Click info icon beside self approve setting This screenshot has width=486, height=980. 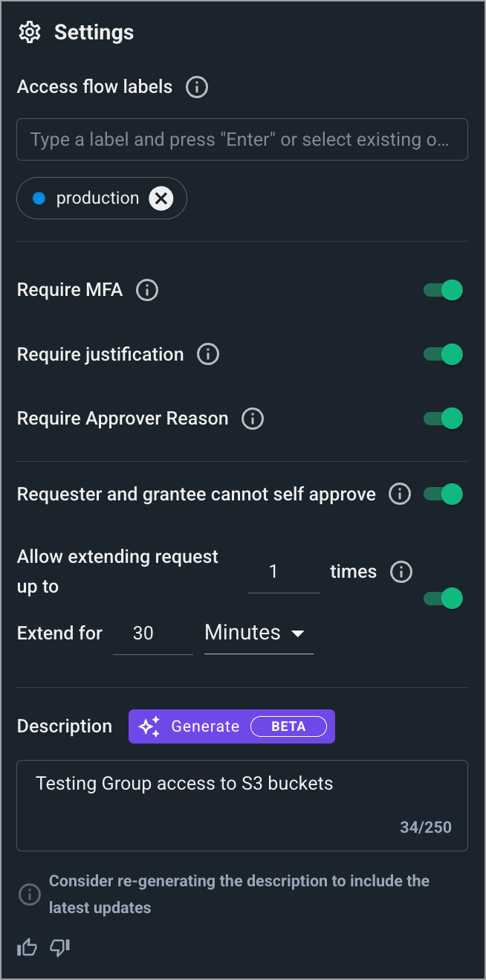(x=400, y=494)
